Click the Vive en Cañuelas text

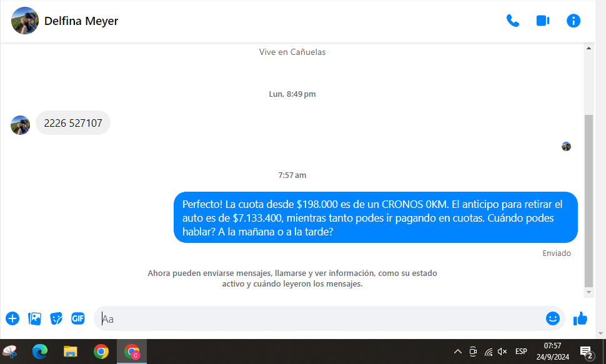pyautogui.click(x=292, y=52)
